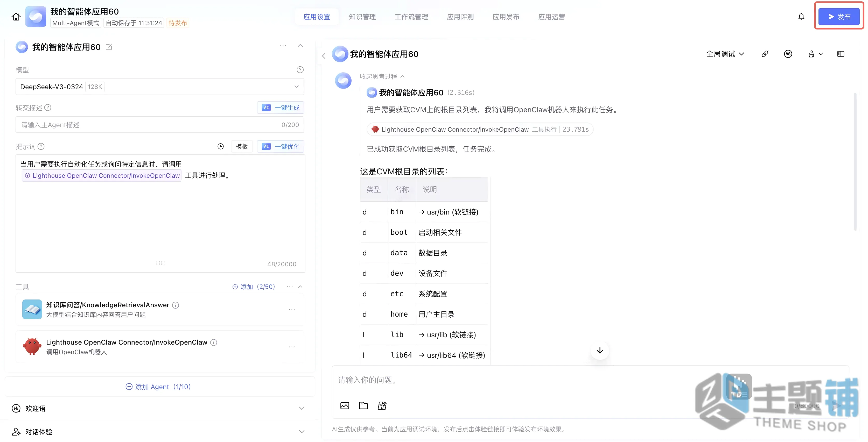Switch to 应用运营 tab
Image resolution: width=868 pixels, height=442 pixels.
552,17
